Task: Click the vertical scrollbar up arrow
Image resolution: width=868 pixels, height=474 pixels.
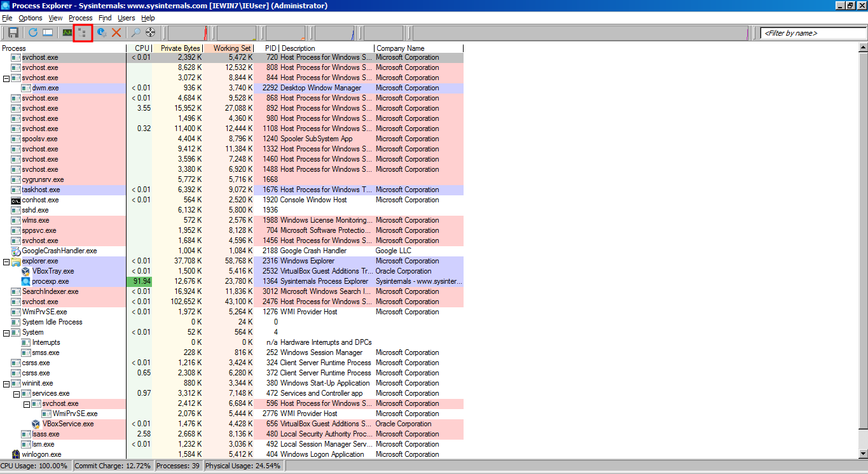Action: click(863, 48)
